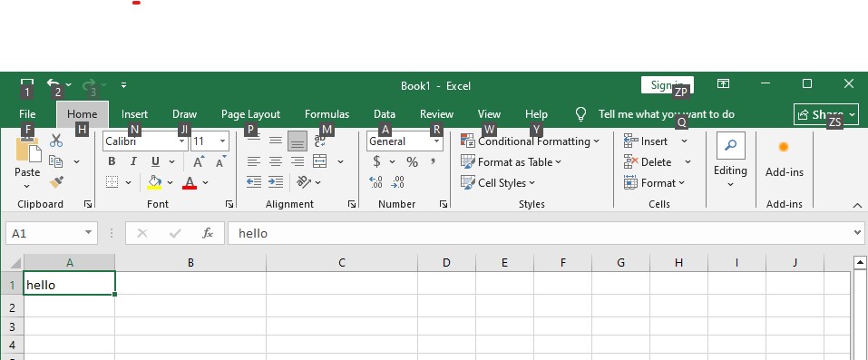The height and width of the screenshot is (360, 868).
Task: Click the Format cells button
Action: click(654, 182)
